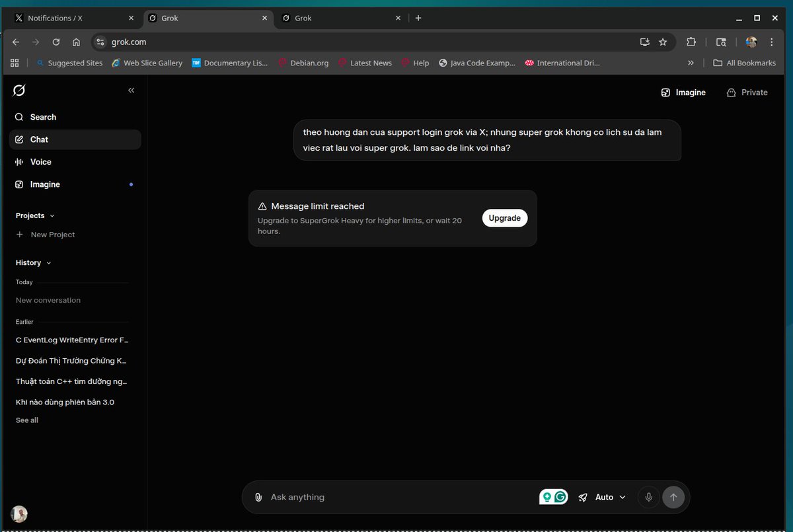This screenshot has height=532, width=793.
Task: View site information icon in address bar
Action: coord(100,42)
